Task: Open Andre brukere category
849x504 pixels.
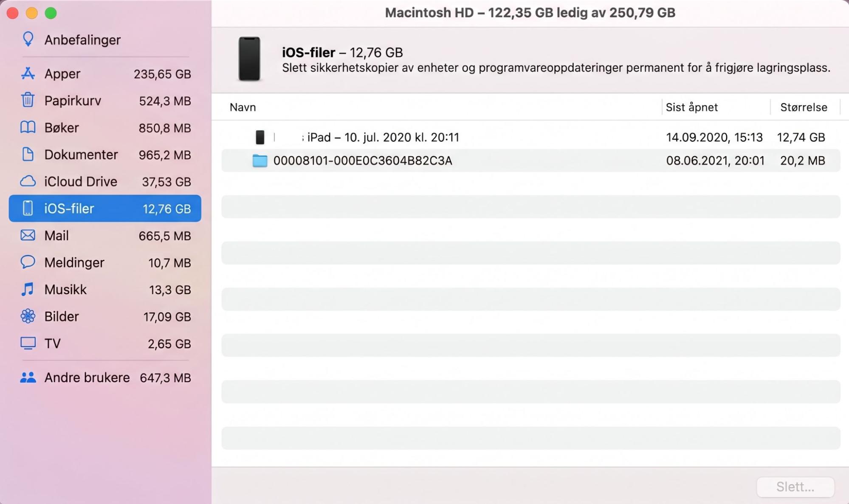Action: pos(87,377)
